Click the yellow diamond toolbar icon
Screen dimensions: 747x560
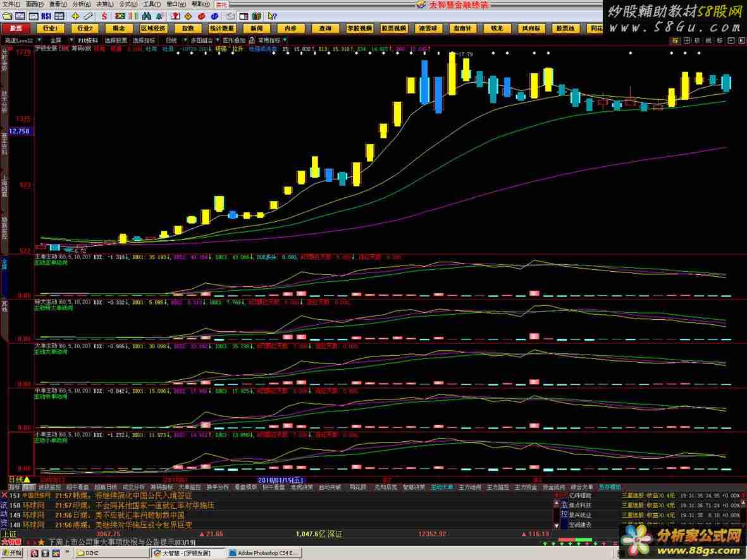[188, 16]
